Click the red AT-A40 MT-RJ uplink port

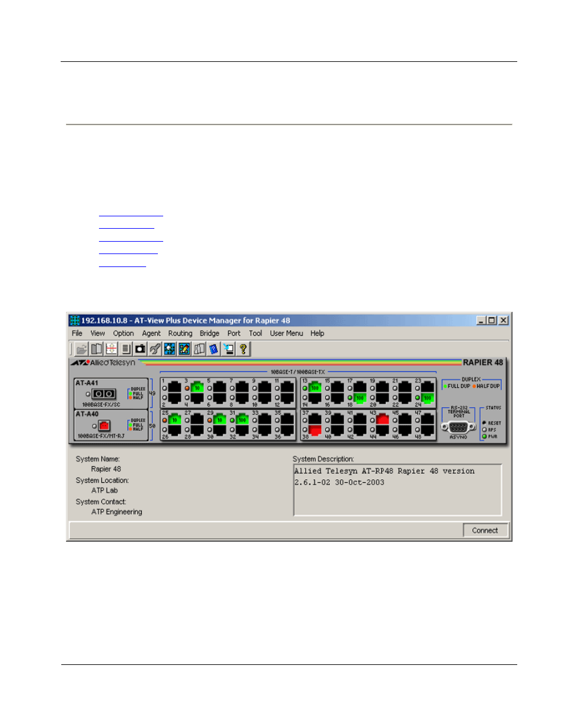click(x=104, y=425)
